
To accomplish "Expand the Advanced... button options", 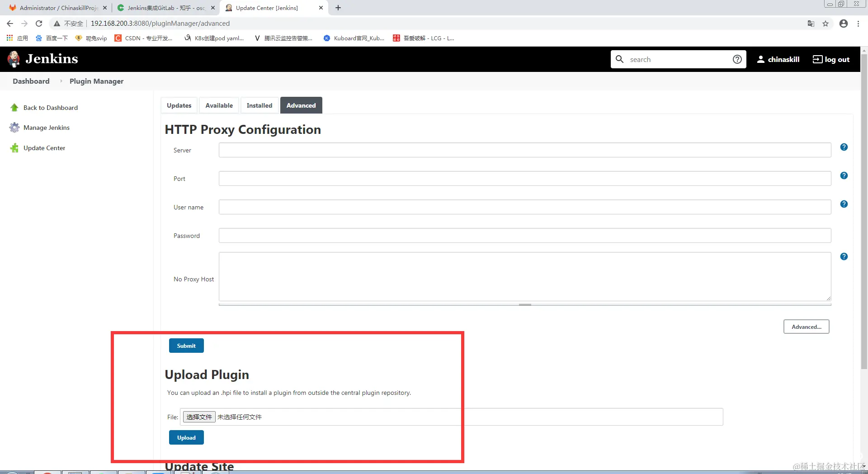I will (x=806, y=327).
